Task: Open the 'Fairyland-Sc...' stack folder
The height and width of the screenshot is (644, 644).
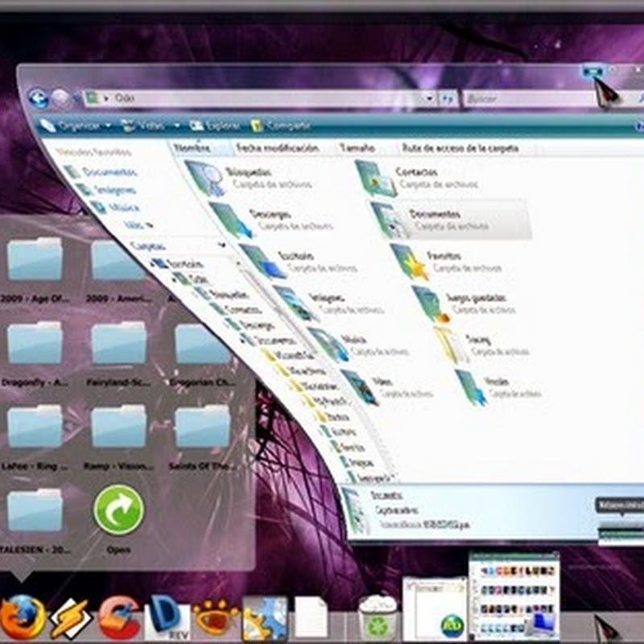Action: (118, 344)
